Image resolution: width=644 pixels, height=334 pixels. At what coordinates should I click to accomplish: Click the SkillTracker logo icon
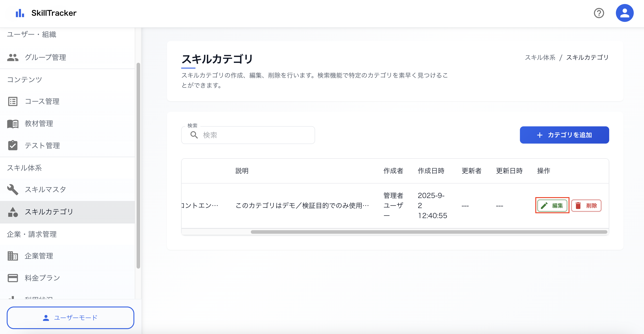pyautogui.click(x=20, y=13)
